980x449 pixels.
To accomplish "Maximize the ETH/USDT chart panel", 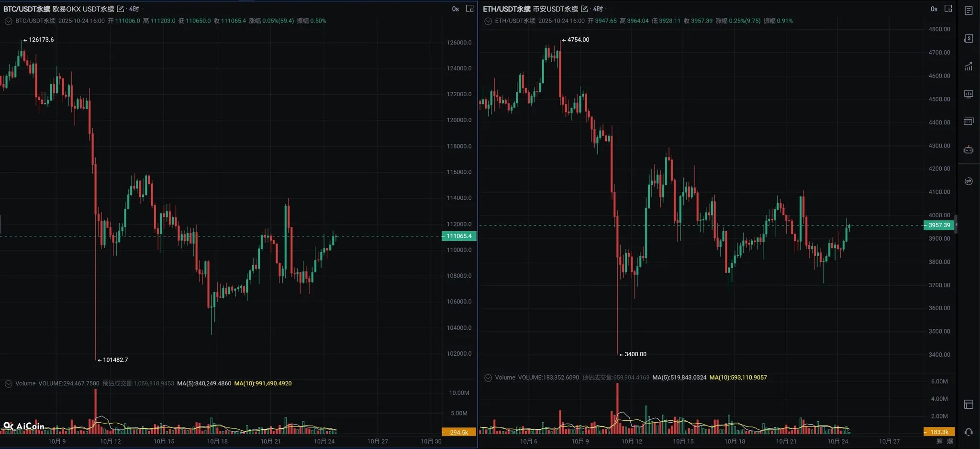I will pos(948,9).
